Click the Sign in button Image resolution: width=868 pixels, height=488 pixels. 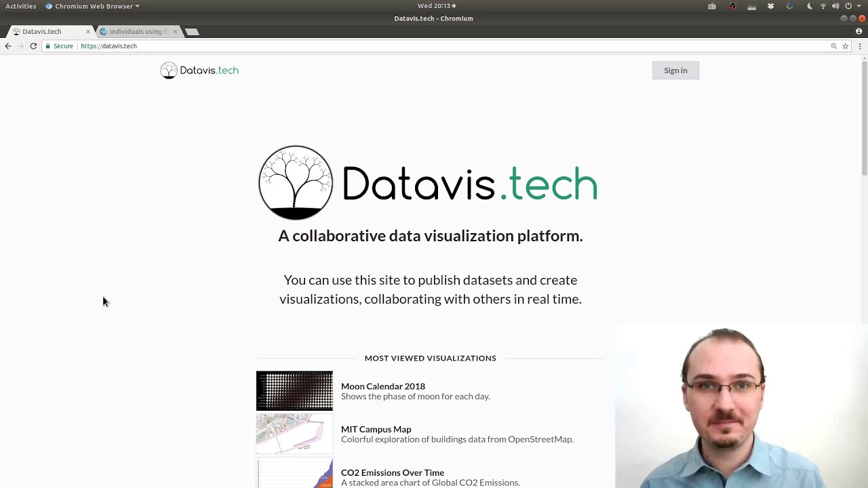[675, 70]
